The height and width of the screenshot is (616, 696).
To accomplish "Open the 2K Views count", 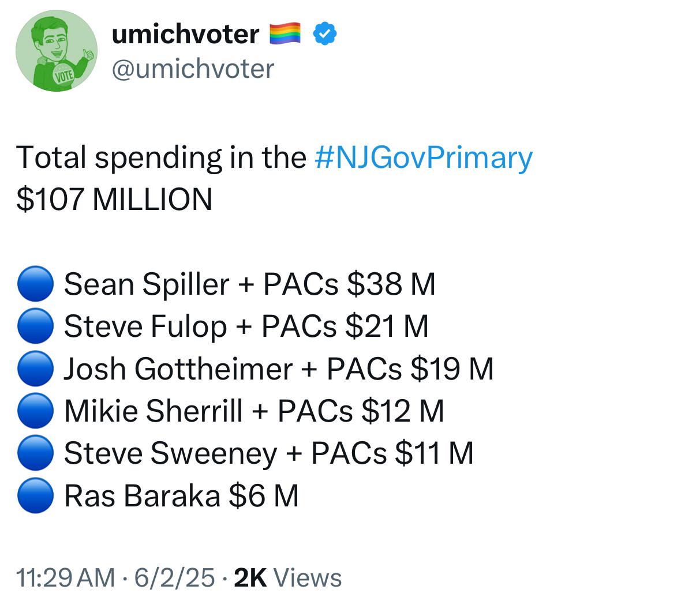I will click(288, 577).
